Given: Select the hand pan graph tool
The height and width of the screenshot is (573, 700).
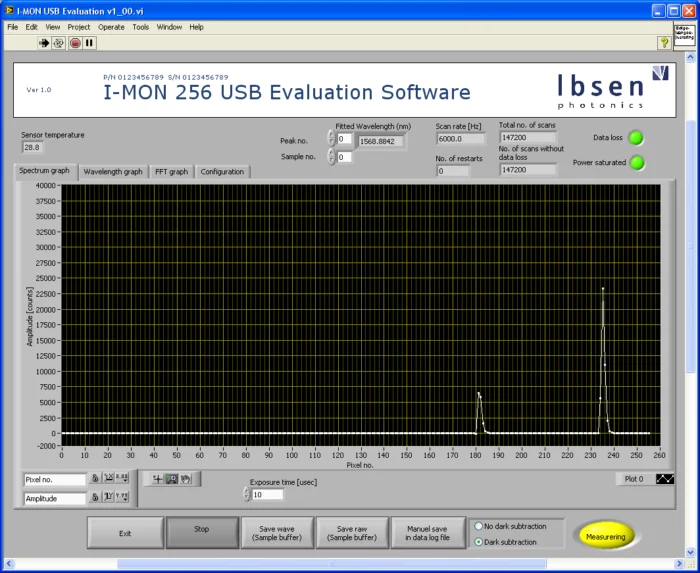Looking at the screenshot, I should coord(186,479).
